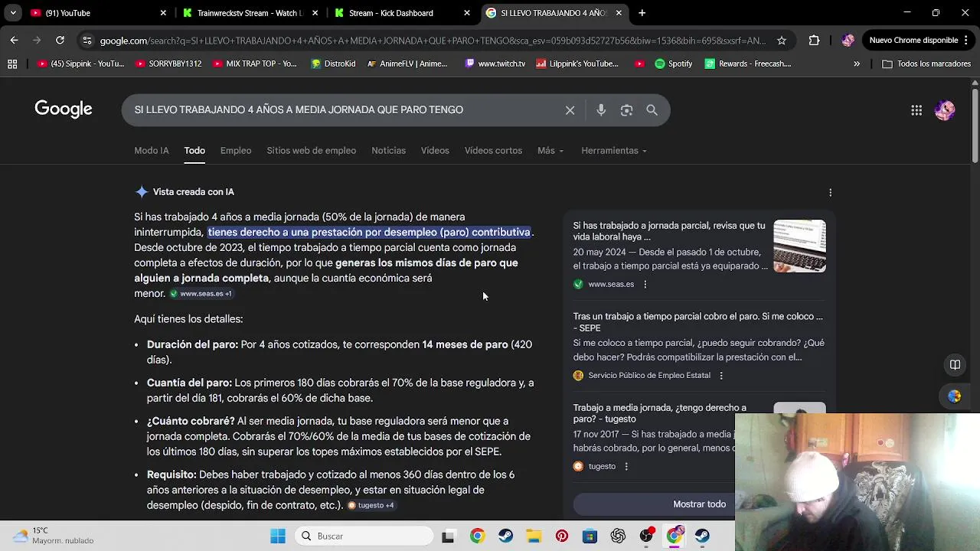Screen dimensions: 980x551
Task: Click the Mostrar todo button
Action: (x=699, y=504)
